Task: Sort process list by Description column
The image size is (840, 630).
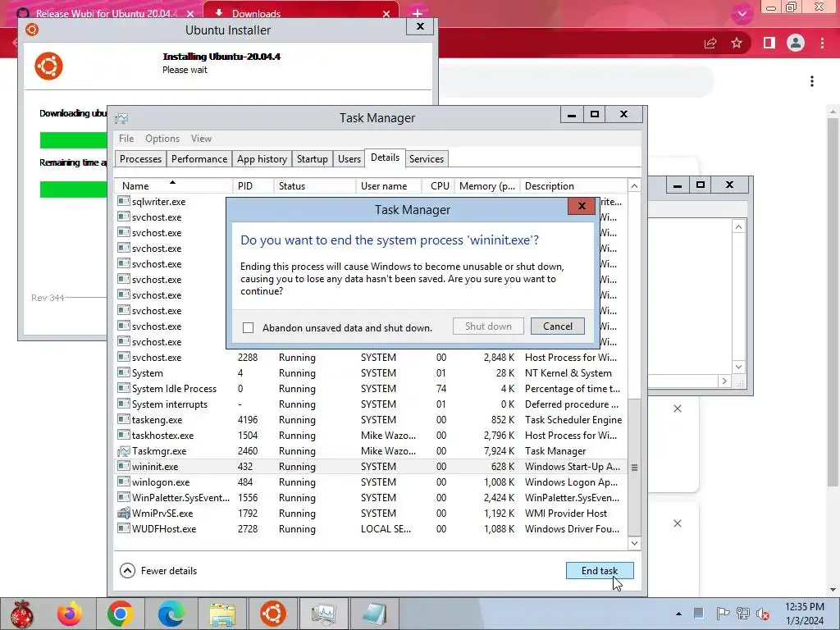Action: [x=573, y=186]
